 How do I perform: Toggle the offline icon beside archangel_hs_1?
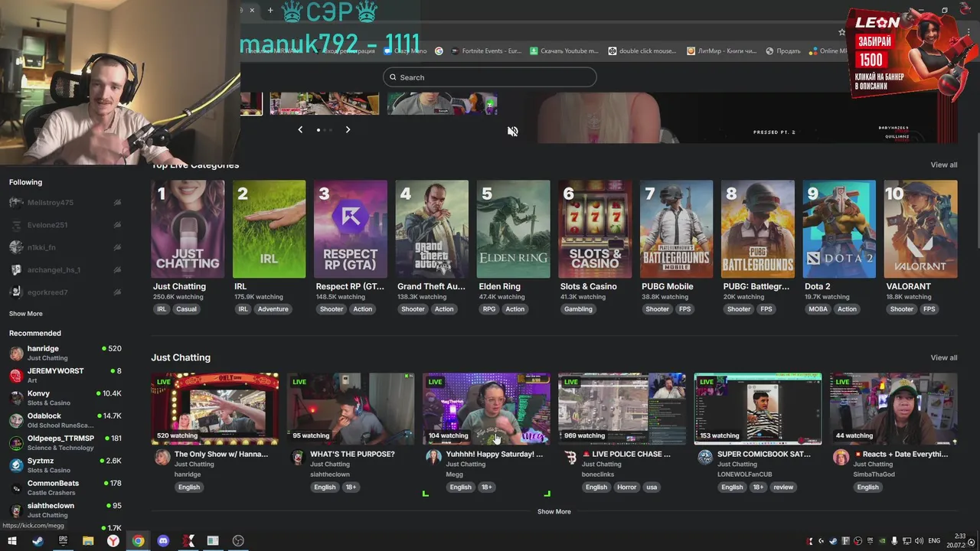(117, 269)
